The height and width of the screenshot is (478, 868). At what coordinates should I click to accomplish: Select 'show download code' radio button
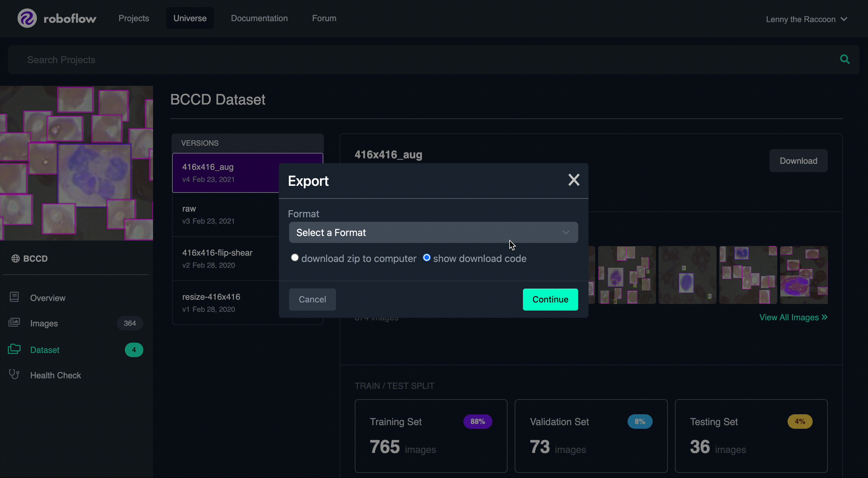pos(426,258)
